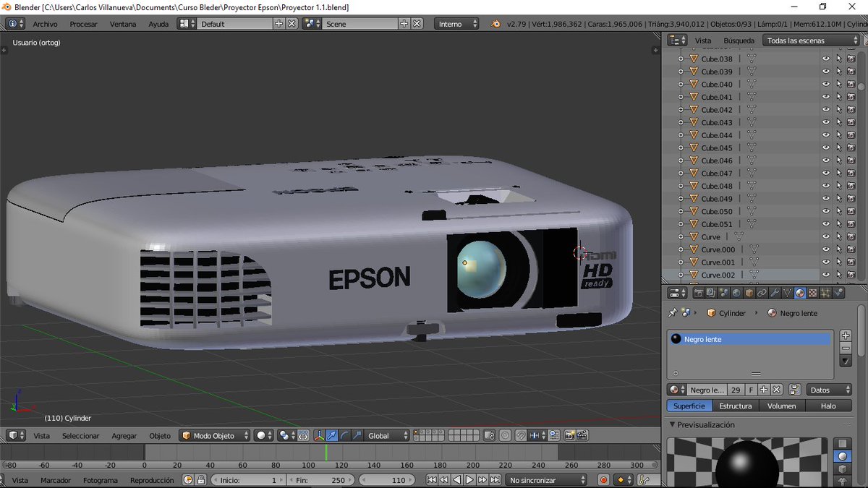This screenshot has height=488, width=868.
Task: Expand the Curve.001 tree item
Action: tap(680, 262)
